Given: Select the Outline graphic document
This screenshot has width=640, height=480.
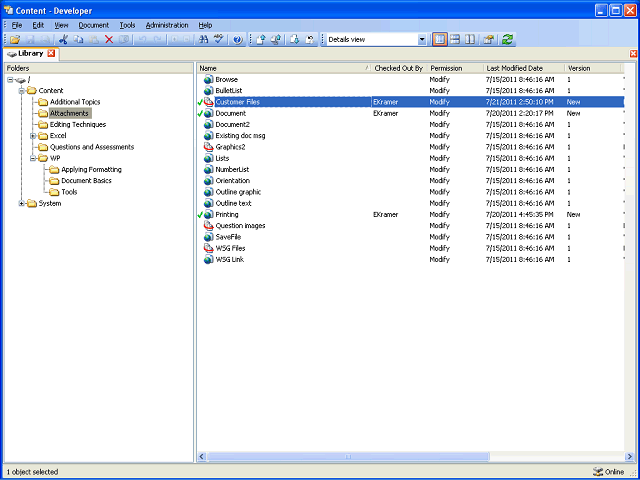Looking at the screenshot, I should pyautogui.click(x=238, y=192).
